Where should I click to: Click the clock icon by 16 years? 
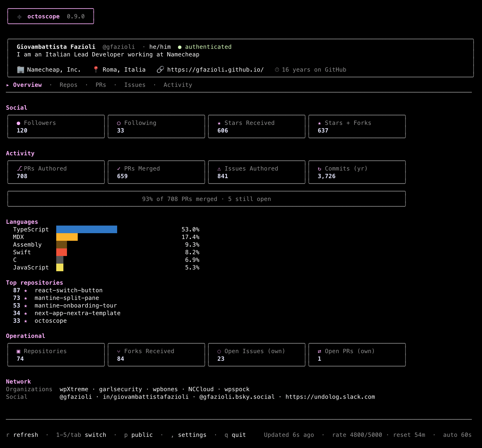click(277, 70)
